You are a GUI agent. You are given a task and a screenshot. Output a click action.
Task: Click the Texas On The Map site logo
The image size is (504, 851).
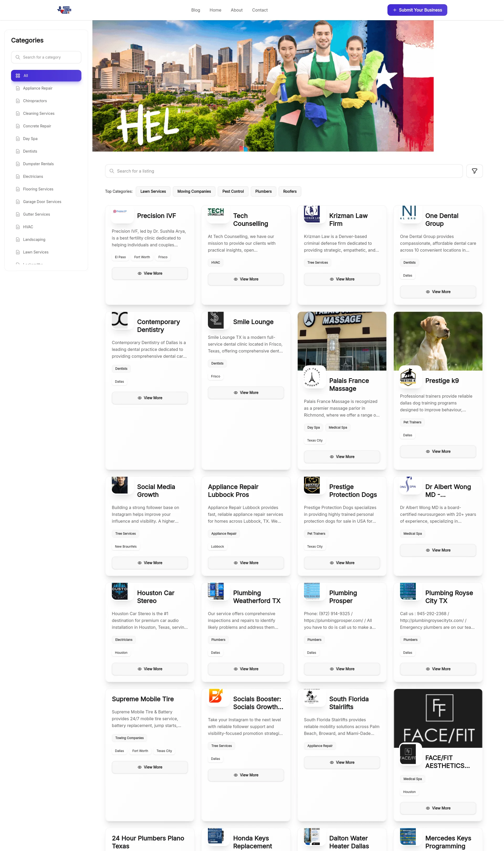tap(64, 10)
